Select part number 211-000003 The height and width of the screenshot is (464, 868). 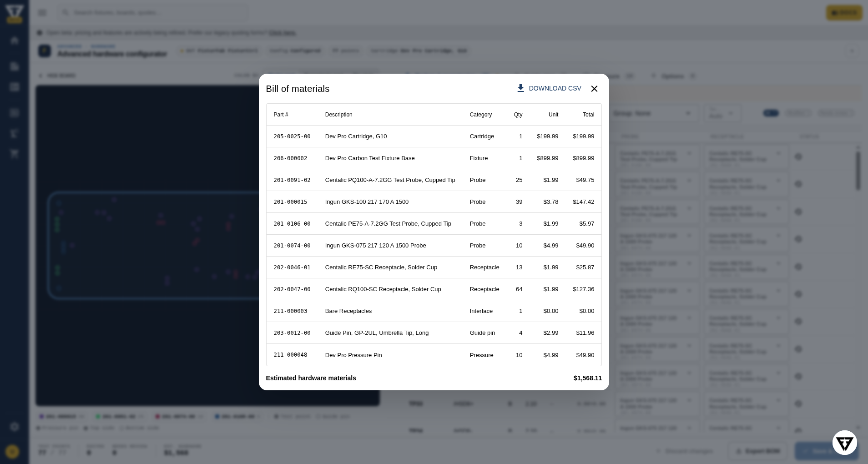(x=290, y=311)
